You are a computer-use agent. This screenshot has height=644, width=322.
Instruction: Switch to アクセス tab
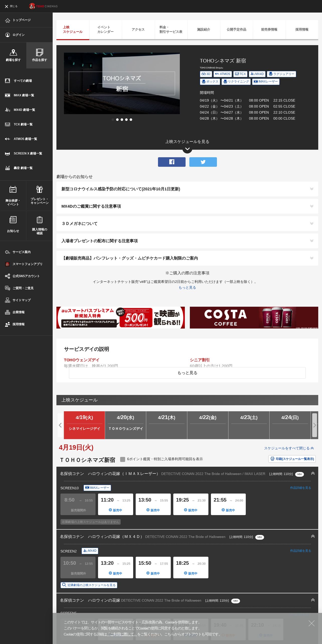(138, 30)
